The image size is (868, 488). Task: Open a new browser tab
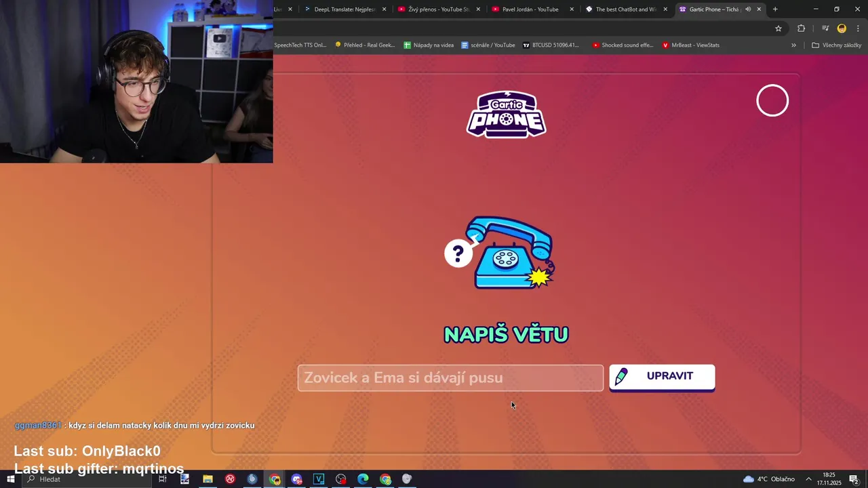[775, 9]
